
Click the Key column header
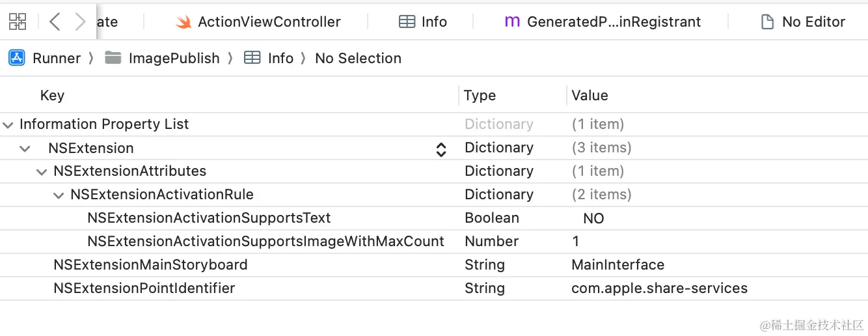[52, 96]
